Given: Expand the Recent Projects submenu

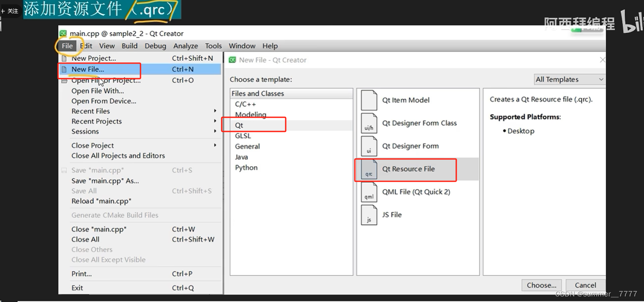Looking at the screenshot, I should (215, 121).
